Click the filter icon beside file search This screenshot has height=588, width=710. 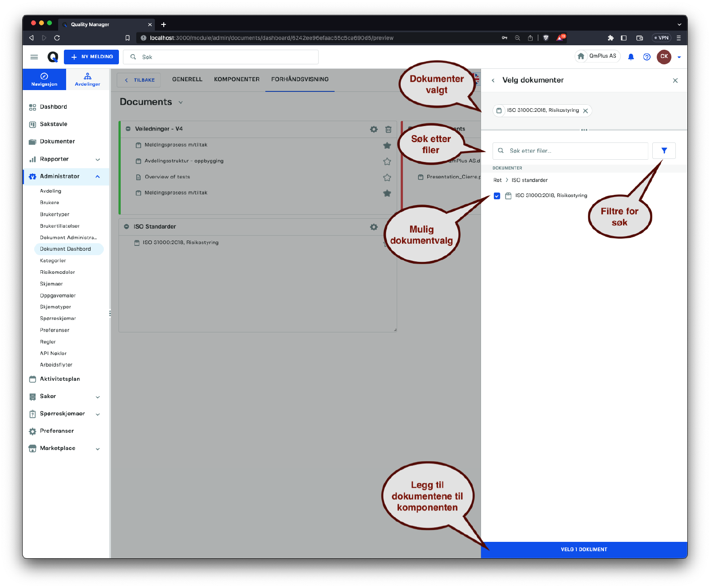(664, 151)
